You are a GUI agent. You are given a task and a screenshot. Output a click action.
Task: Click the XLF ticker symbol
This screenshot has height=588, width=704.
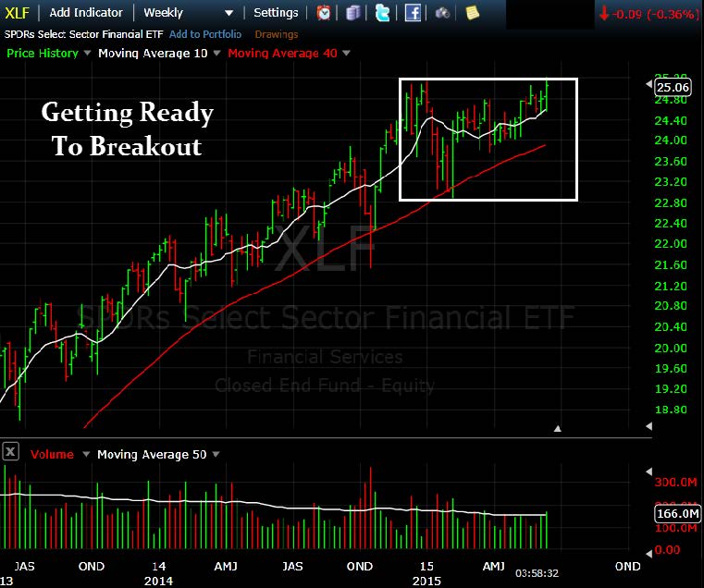click(x=17, y=13)
